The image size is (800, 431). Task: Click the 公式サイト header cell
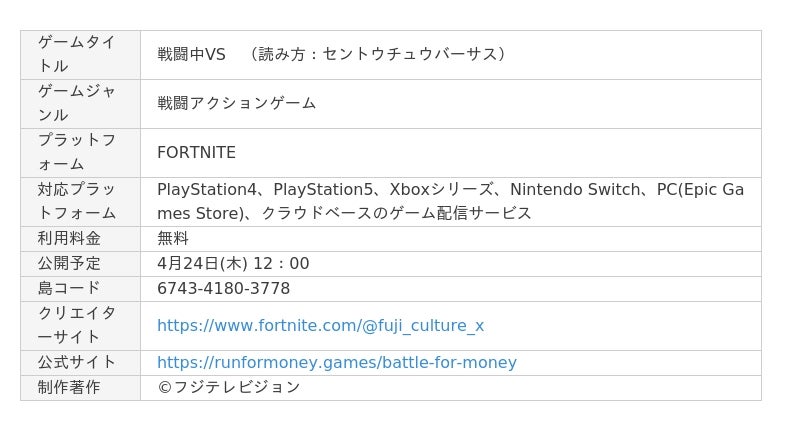(81, 363)
